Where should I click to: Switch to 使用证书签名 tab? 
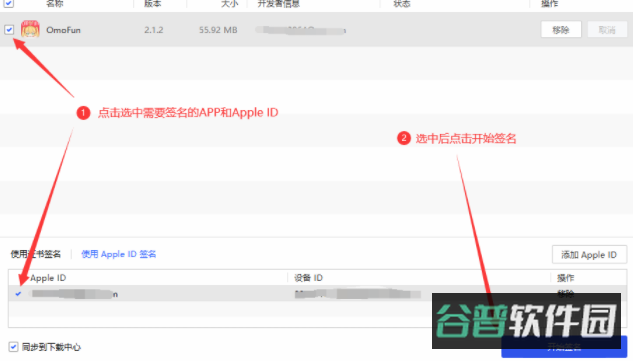36,254
